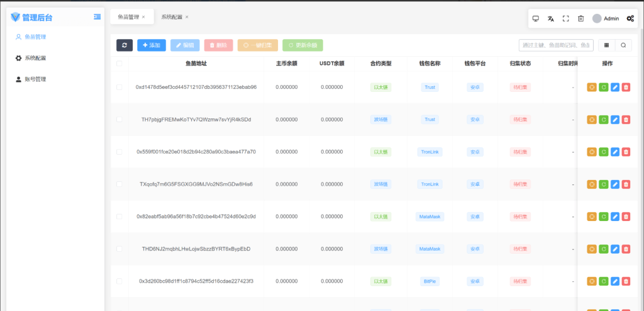
Task: Click the BitPie wallet tag
Action: tap(430, 281)
